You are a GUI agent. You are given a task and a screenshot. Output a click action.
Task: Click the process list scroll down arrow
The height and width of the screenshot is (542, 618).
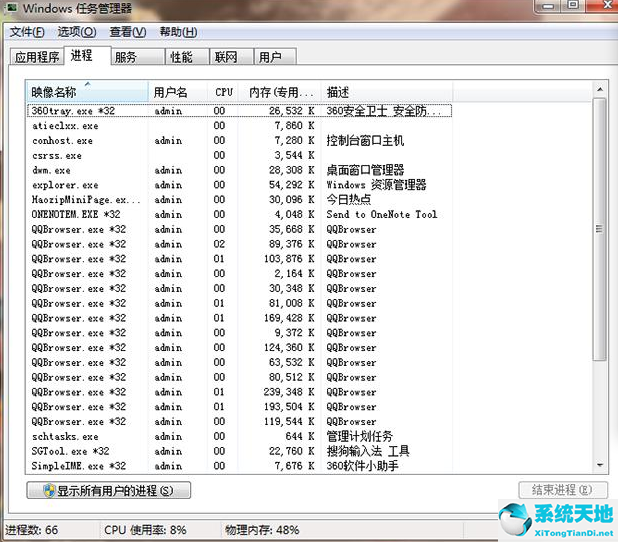599,466
